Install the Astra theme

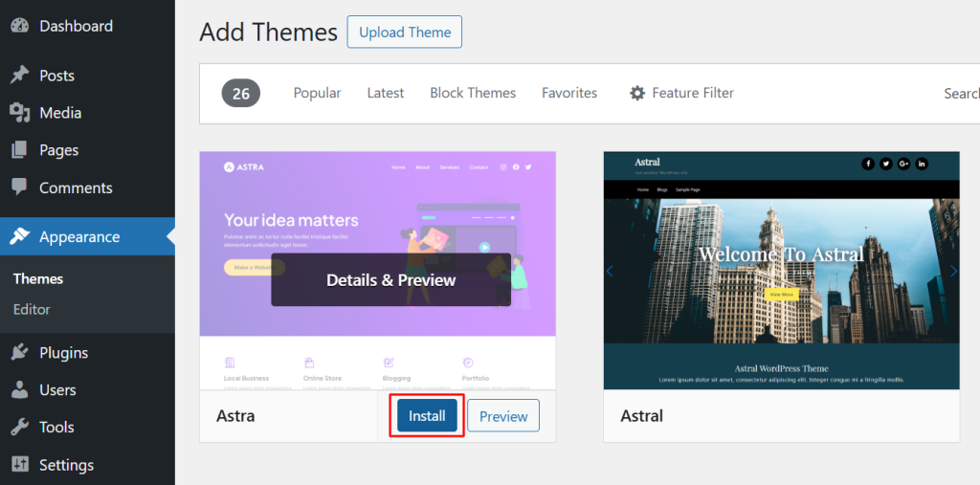pyautogui.click(x=427, y=416)
